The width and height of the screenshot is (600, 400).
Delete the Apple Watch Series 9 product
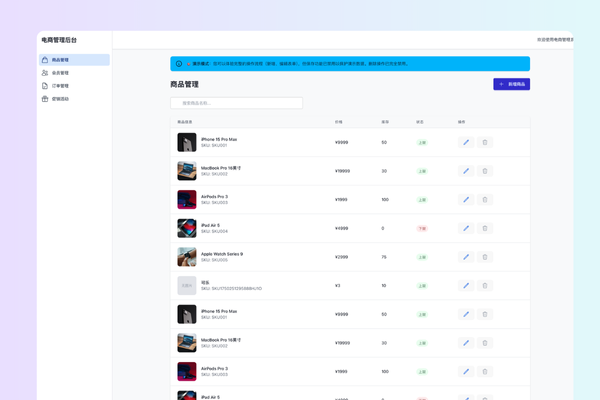(x=485, y=257)
